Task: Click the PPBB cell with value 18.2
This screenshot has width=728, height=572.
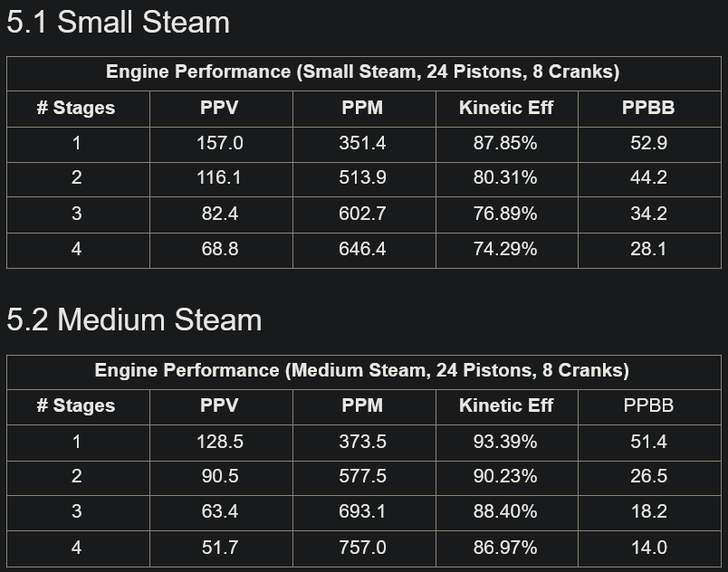Action: [648, 511]
